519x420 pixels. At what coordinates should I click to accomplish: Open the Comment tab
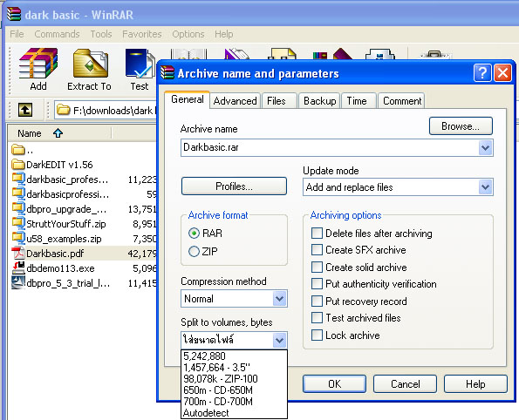[x=402, y=101]
